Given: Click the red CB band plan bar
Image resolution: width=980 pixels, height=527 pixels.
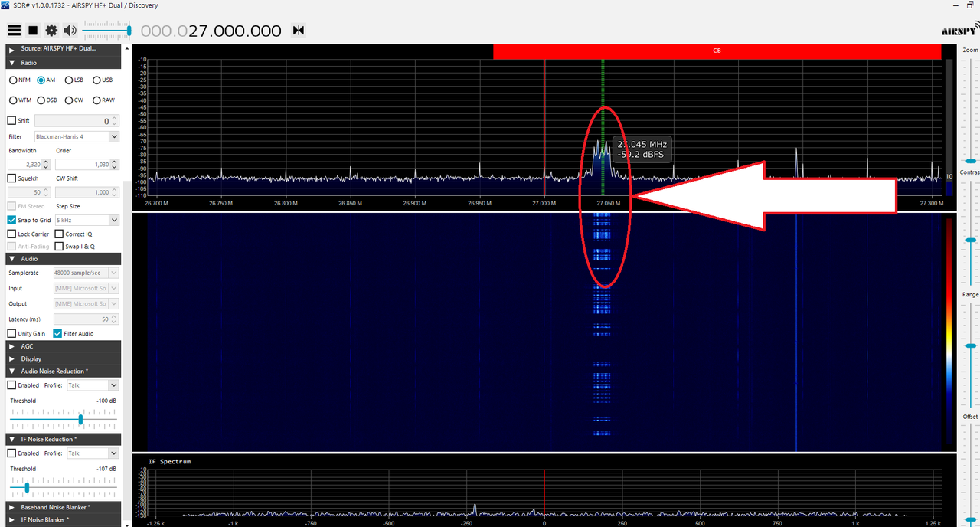Looking at the screenshot, I should (717, 51).
